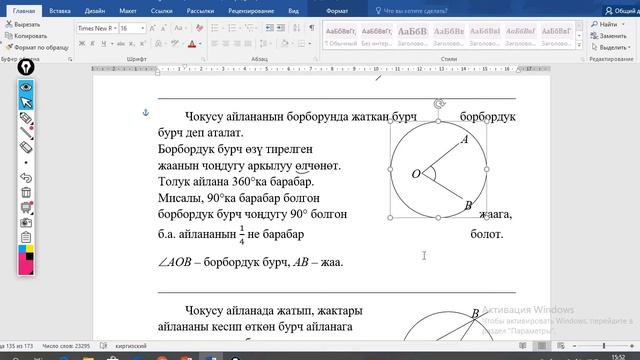Click Вырезать button
640x360 pixels.
23,24
